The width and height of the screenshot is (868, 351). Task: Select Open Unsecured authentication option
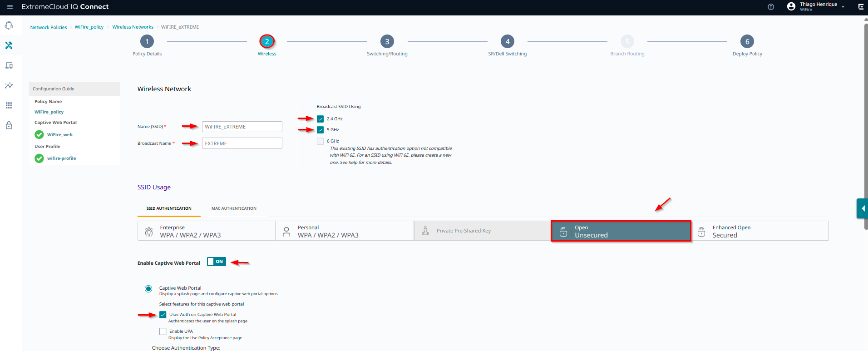click(621, 231)
